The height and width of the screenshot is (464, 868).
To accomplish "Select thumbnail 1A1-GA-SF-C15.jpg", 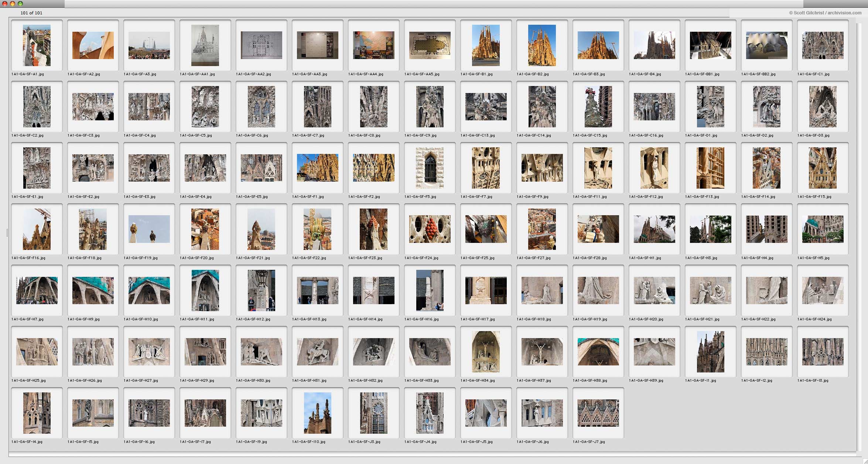I will coord(598,107).
